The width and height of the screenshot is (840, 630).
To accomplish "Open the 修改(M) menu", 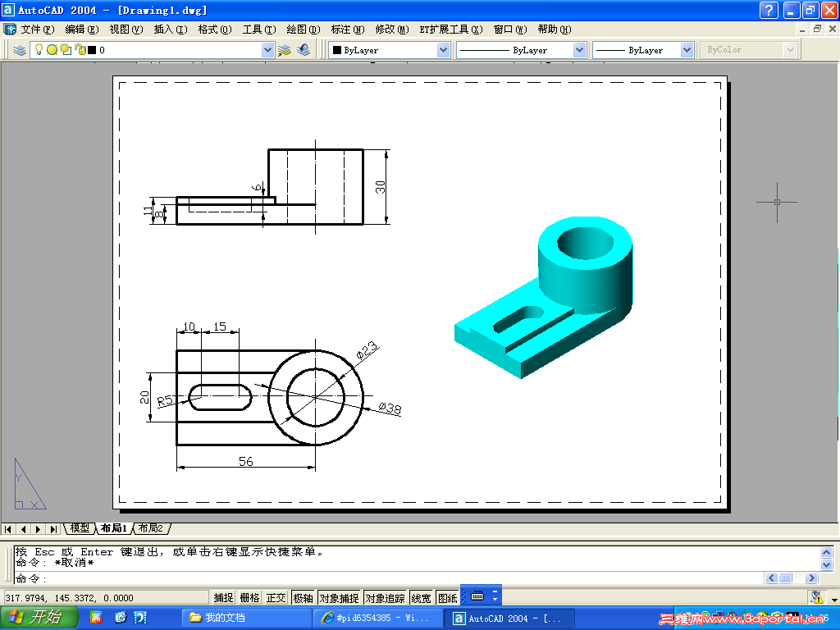I will (392, 30).
